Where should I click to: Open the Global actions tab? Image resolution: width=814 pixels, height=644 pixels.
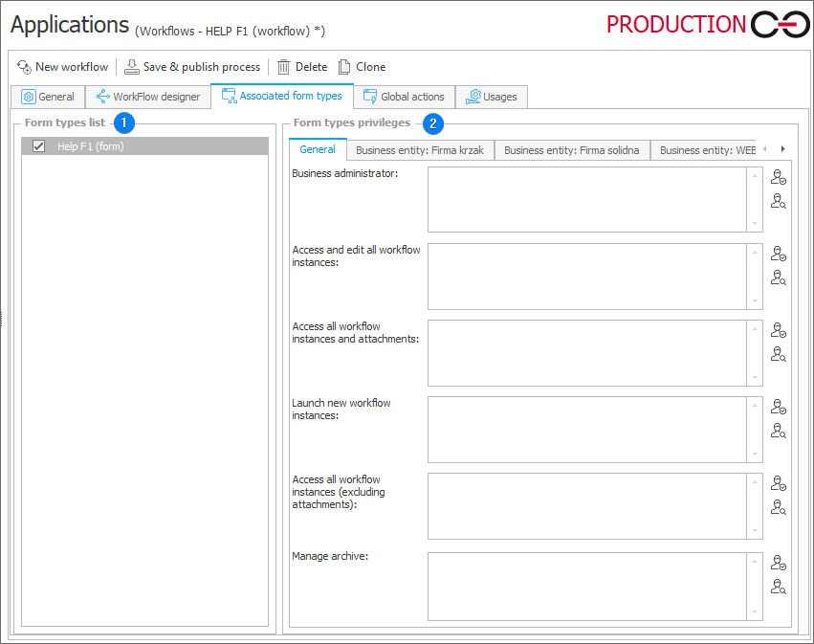[x=404, y=97]
